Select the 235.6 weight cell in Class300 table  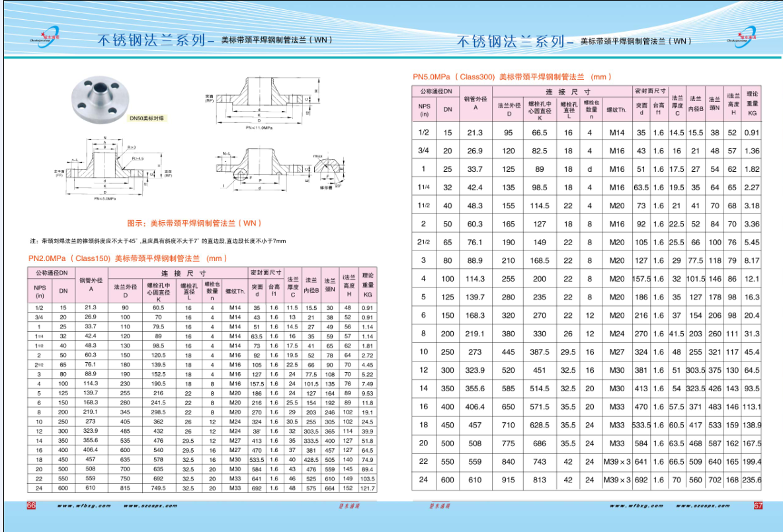[753, 480]
